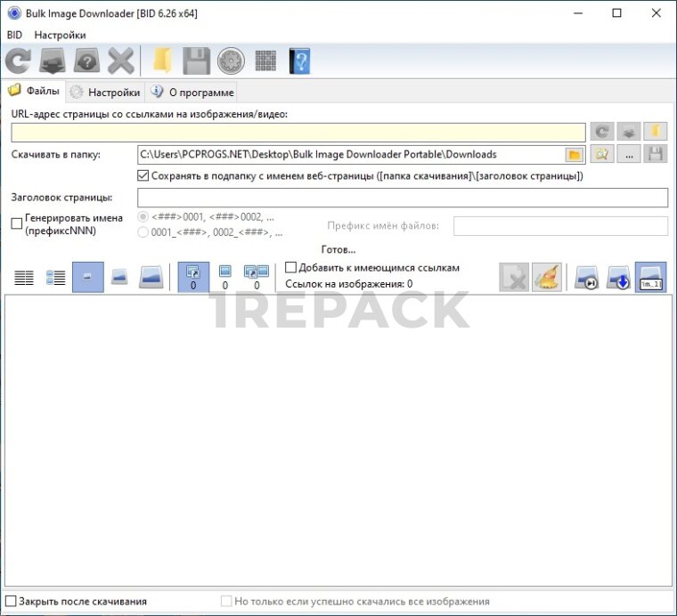Image resolution: width=677 pixels, height=616 pixels.
Task: Enable 'Генерировать имена' checkbox
Action: point(17,224)
